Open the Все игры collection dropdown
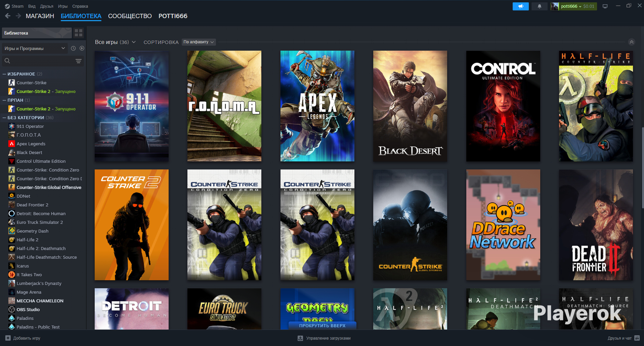Image resolution: width=644 pixels, height=346 pixels. click(115, 42)
